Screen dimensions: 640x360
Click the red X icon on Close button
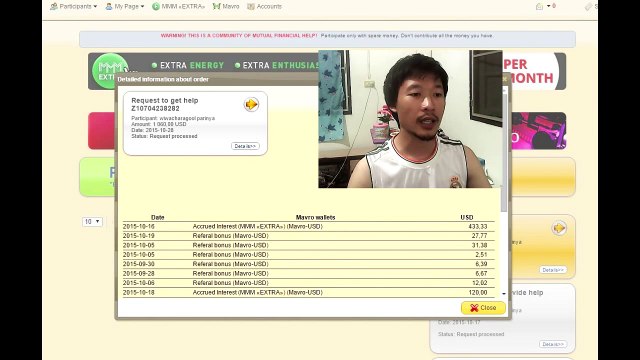click(474, 308)
